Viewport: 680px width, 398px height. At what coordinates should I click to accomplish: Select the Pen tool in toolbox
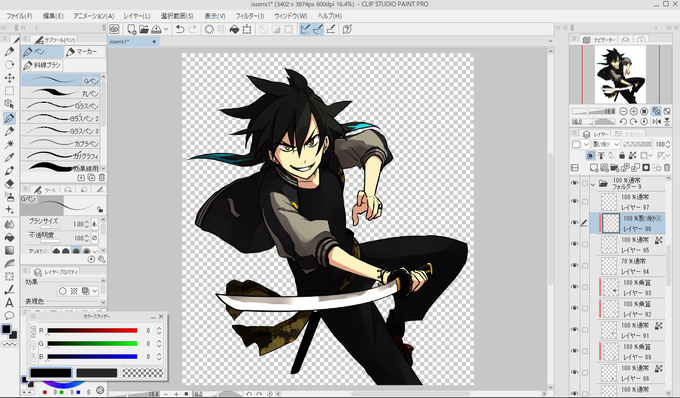[x=9, y=118]
